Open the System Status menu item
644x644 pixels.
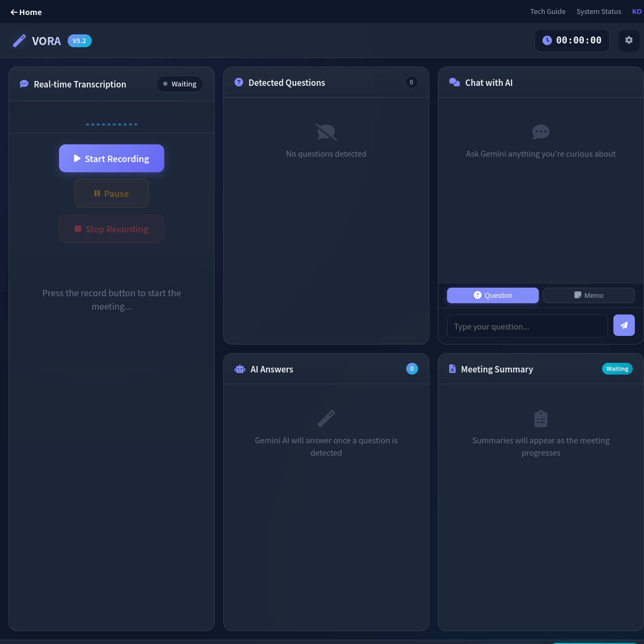tap(598, 11)
